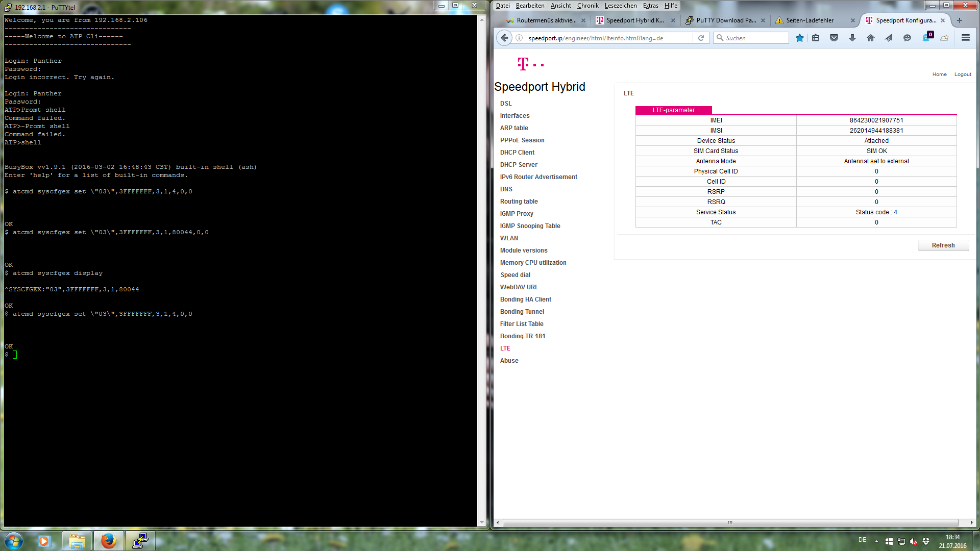
Task: Open the chat bubble Hello icon
Action: [907, 38]
